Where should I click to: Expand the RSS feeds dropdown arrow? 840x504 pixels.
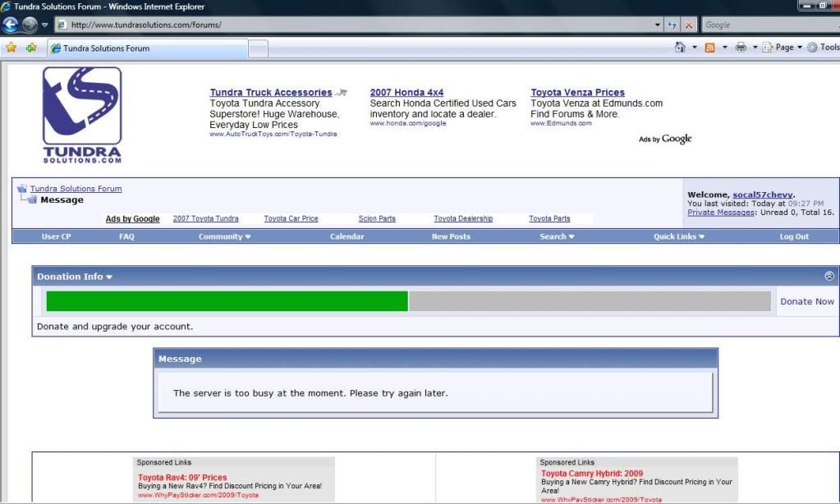coord(725,47)
